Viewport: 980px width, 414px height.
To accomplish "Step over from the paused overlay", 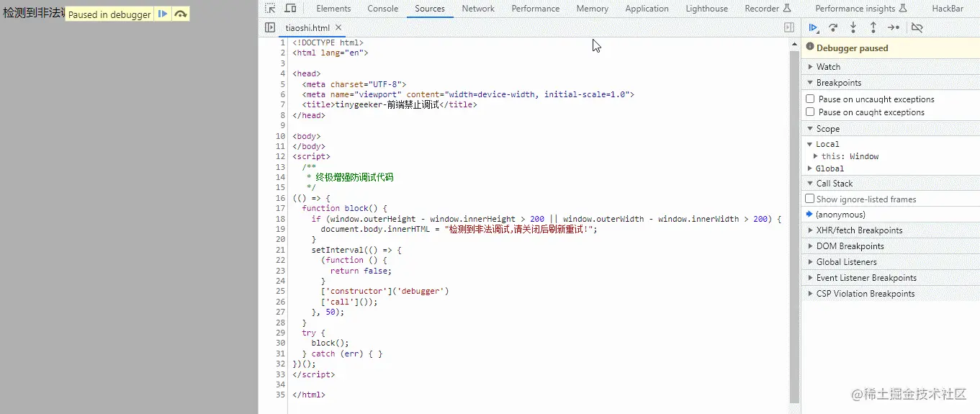I will point(181,14).
